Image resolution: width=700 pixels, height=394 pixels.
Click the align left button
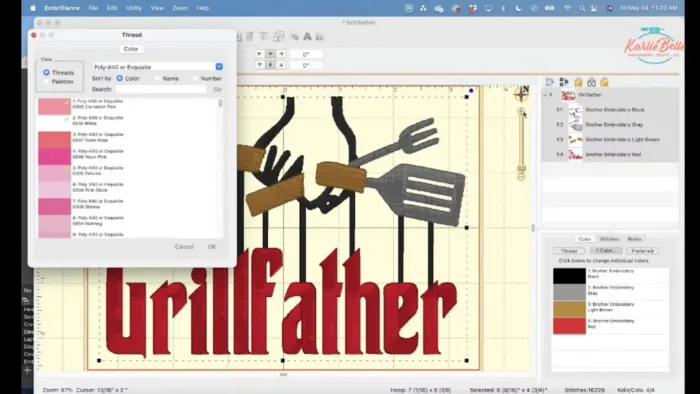pyautogui.click(x=259, y=54)
